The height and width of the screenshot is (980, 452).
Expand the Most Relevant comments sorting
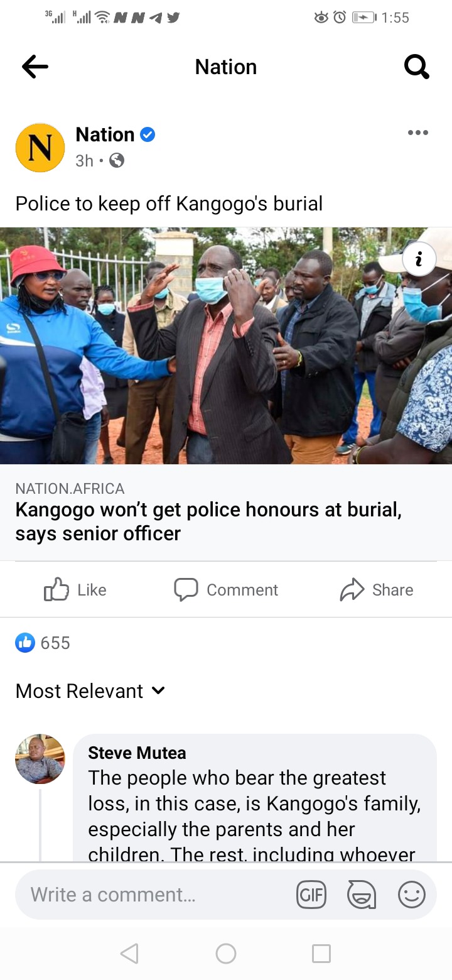90,691
